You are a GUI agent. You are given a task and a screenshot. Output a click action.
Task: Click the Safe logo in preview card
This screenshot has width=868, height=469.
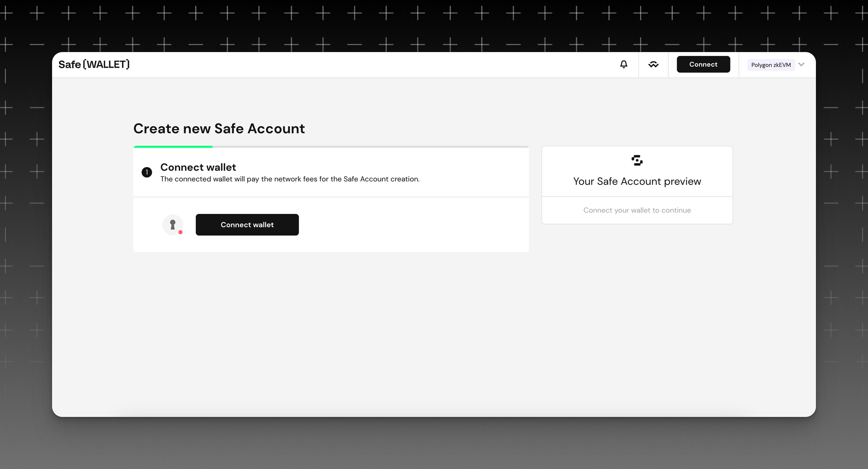coord(637,160)
